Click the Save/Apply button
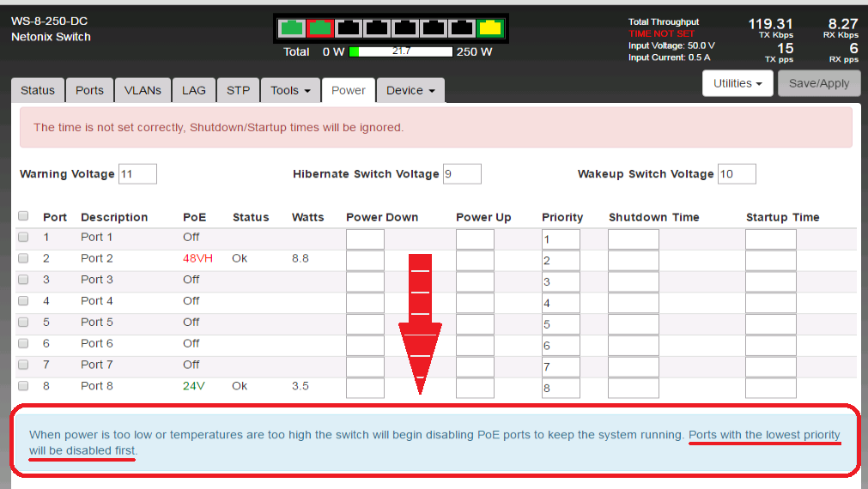The image size is (868, 489). click(x=819, y=83)
